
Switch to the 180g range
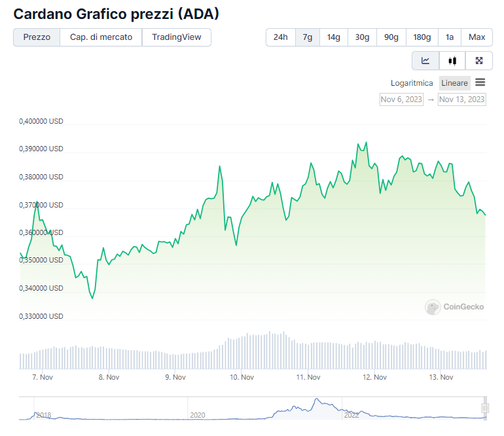[422, 37]
